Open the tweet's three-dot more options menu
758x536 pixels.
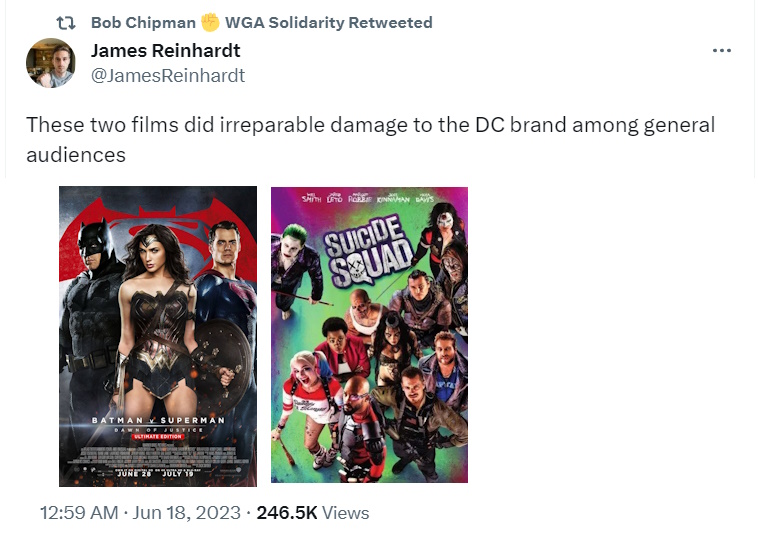721,51
